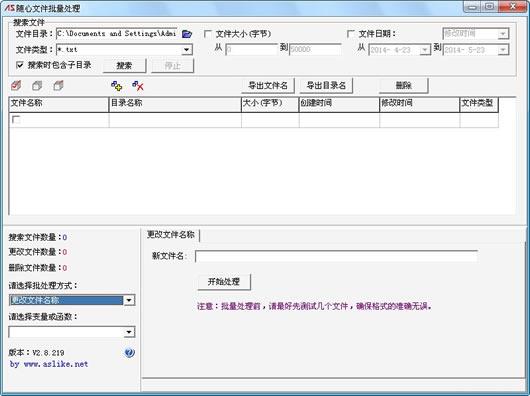Click the file size 从 minimum field

point(252,50)
